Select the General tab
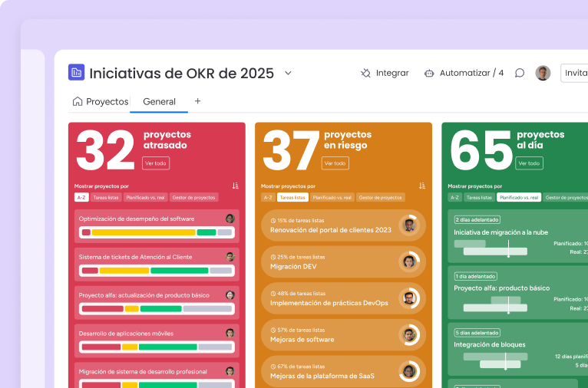Viewport: 588px width, 388px height. coord(159,101)
